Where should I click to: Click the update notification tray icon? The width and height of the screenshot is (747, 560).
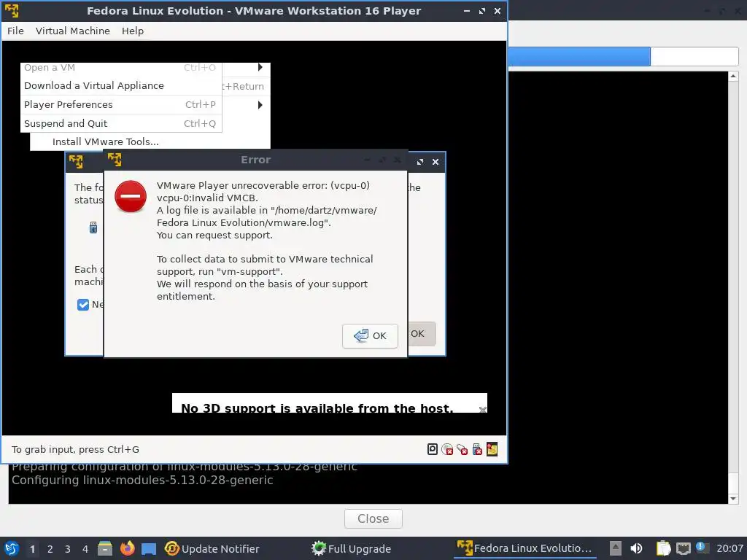point(702,548)
